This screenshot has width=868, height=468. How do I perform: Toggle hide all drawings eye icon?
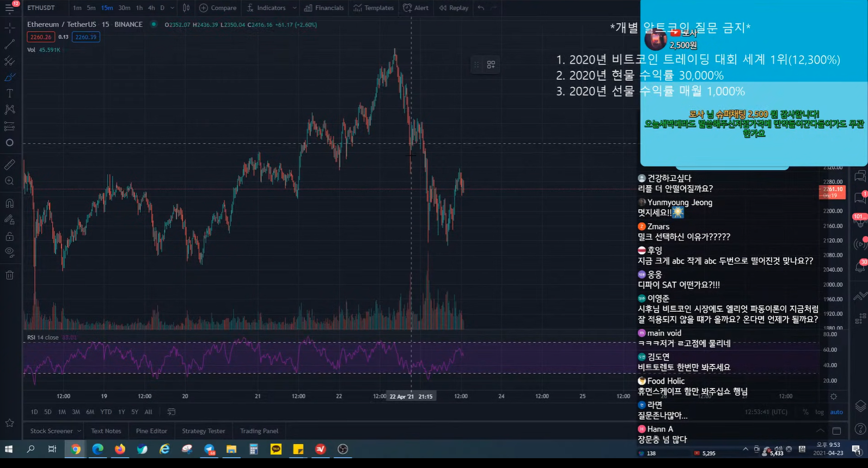10,252
